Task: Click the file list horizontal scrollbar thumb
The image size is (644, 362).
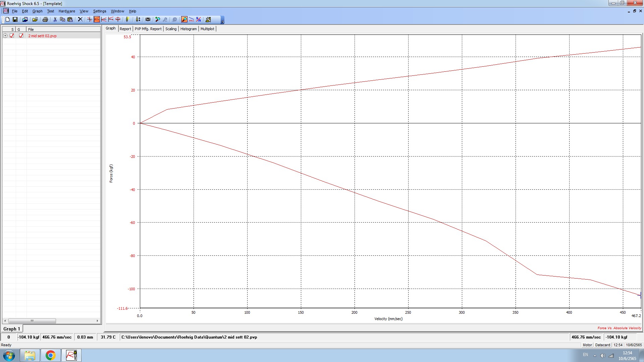Action: click(32, 321)
